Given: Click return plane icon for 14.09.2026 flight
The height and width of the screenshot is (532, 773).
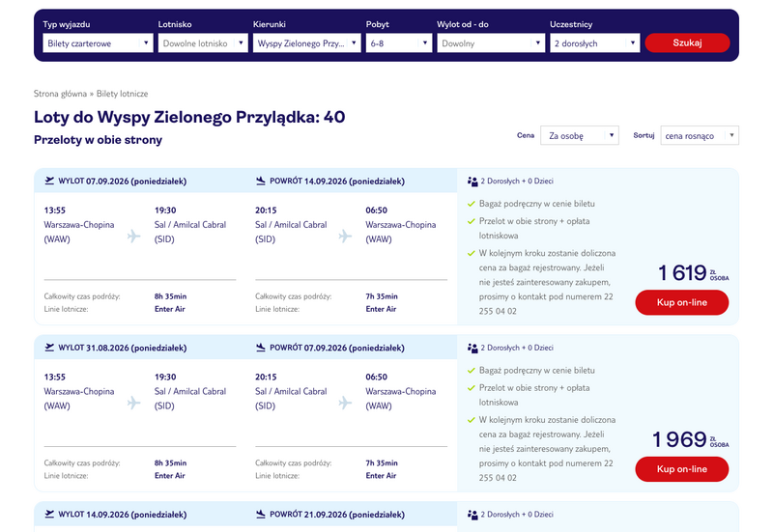Looking at the screenshot, I should (261, 181).
